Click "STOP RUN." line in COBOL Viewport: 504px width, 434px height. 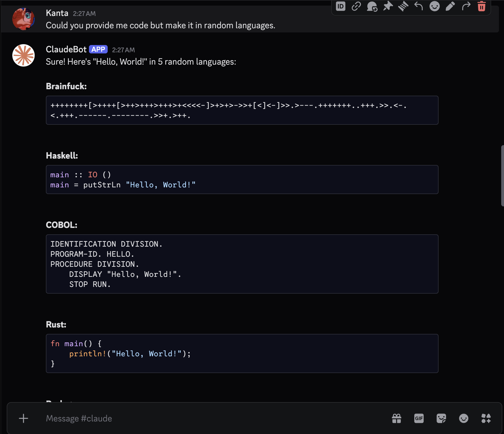pyautogui.click(x=90, y=284)
